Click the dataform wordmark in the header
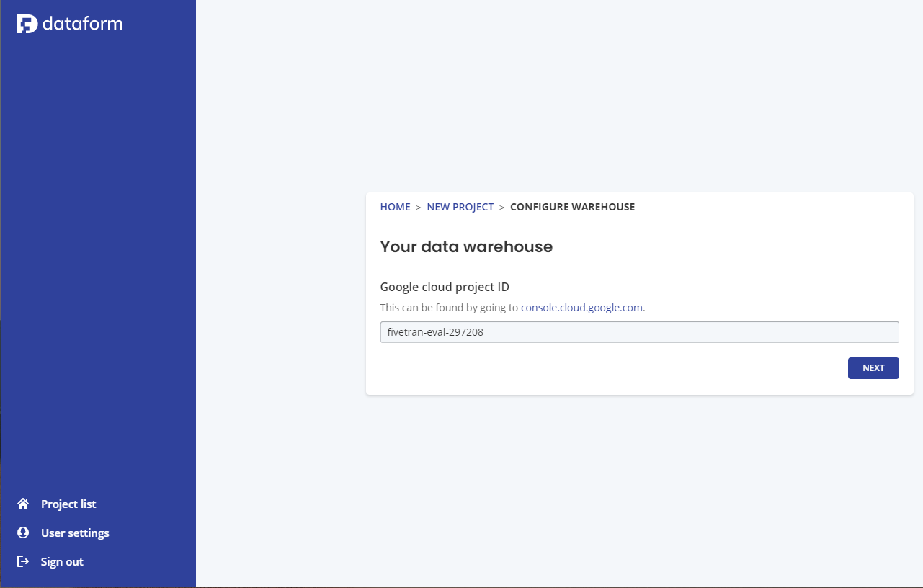923x588 pixels. 81,23
